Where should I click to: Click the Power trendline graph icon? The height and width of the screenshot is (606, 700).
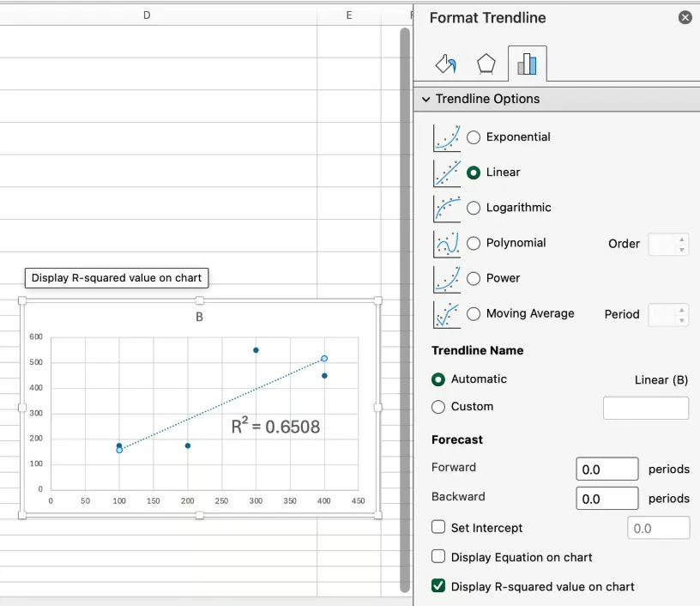point(446,279)
